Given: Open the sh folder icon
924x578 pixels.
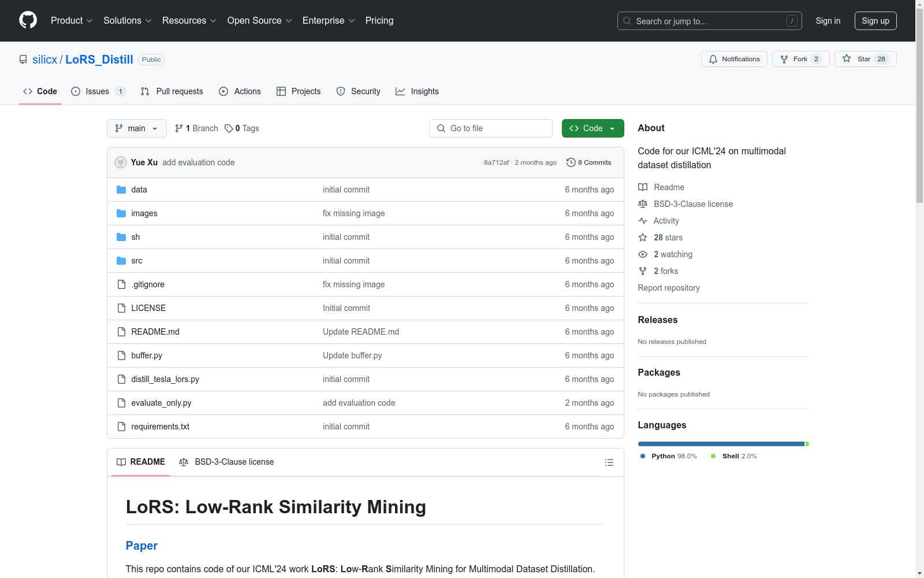Looking at the screenshot, I should pyautogui.click(x=121, y=237).
